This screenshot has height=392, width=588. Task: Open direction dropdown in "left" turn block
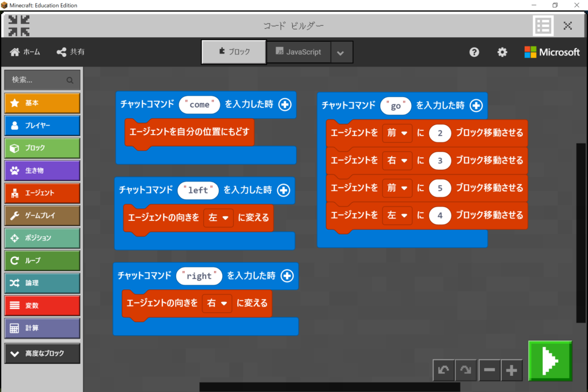219,218
